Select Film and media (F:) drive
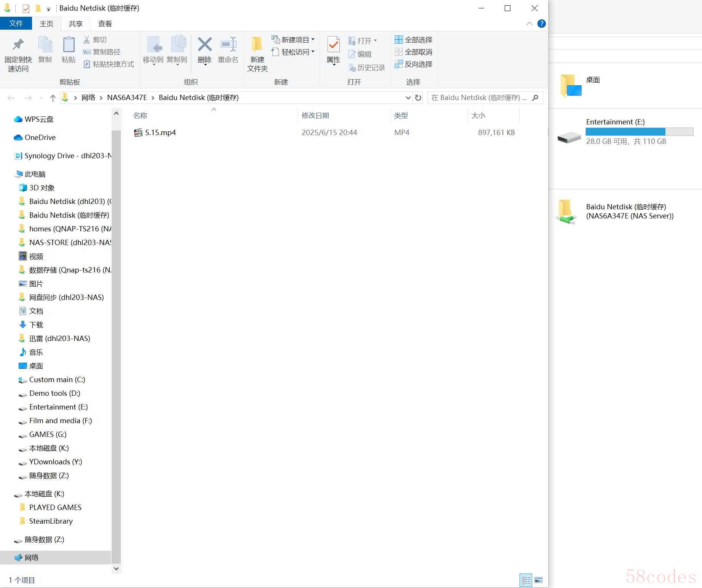This screenshot has width=702, height=588. point(55,421)
